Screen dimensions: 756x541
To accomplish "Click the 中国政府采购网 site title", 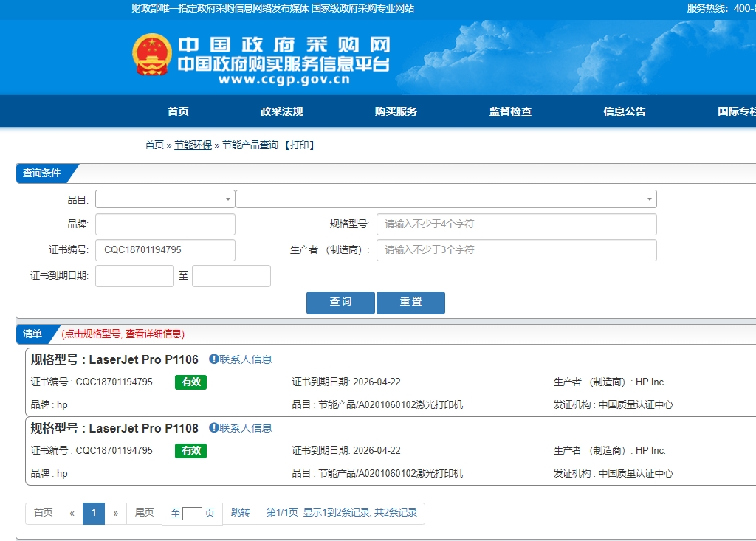I will [x=284, y=45].
